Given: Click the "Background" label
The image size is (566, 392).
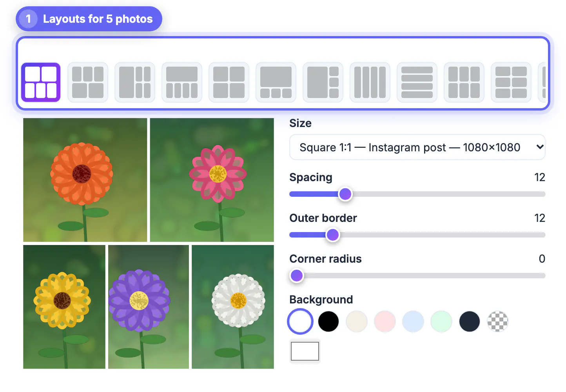Looking at the screenshot, I should tap(321, 299).
